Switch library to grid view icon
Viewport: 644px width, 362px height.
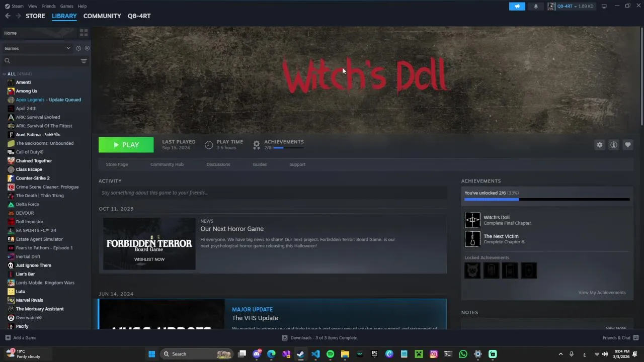[x=84, y=33]
